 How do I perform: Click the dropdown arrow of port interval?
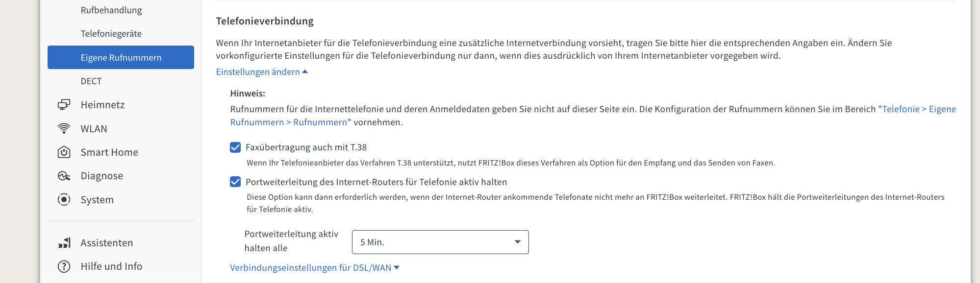click(517, 242)
